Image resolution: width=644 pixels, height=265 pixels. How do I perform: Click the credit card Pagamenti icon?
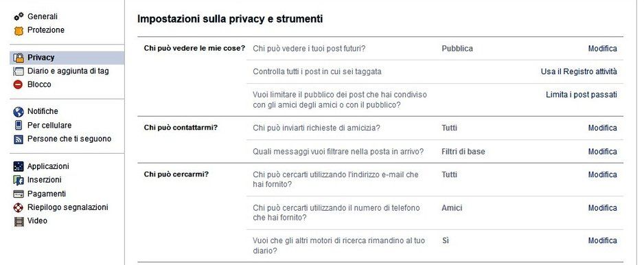point(19,194)
